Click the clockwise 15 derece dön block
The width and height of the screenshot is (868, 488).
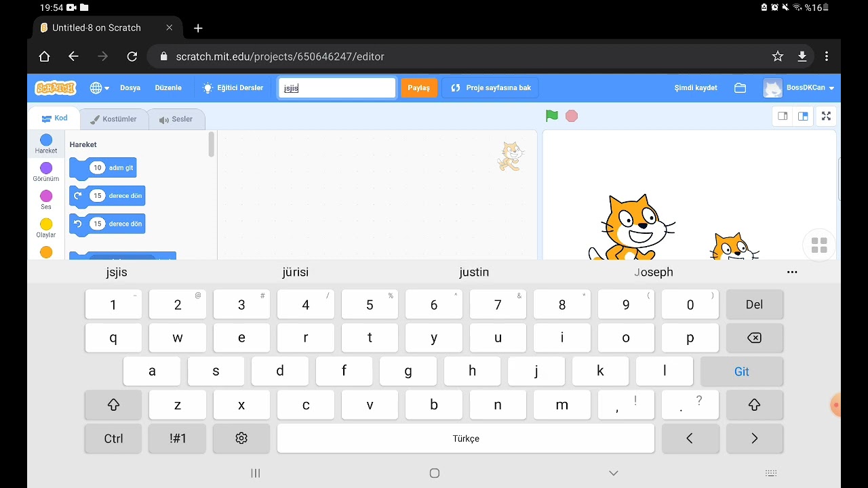pyautogui.click(x=107, y=196)
